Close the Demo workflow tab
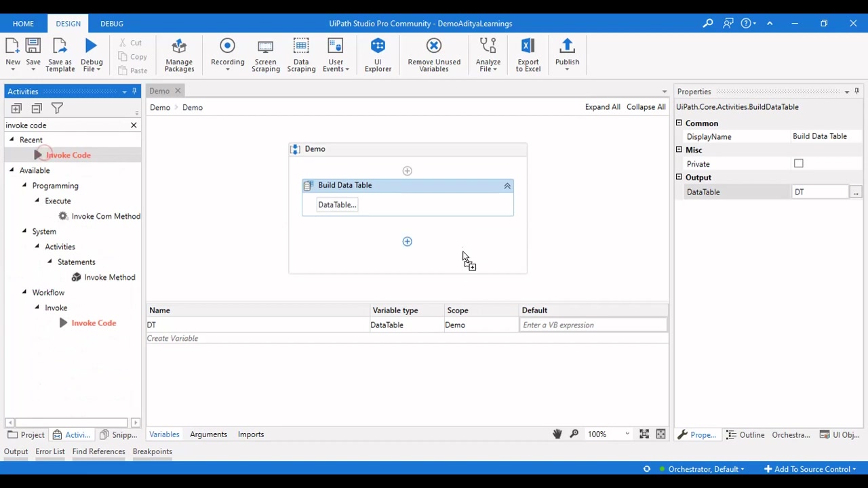This screenshot has width=868, height=488. pos(178,91)
